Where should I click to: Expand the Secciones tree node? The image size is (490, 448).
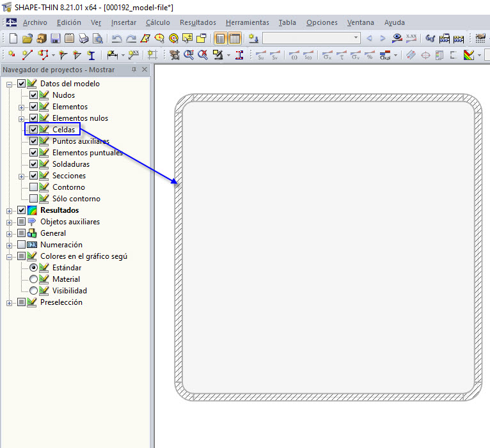coord(21,176)
